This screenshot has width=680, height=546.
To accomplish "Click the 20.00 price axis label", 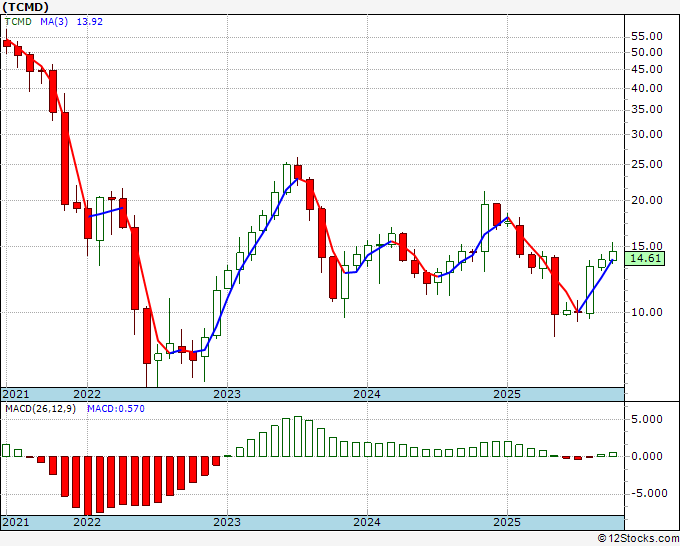I will click(647, 200).
